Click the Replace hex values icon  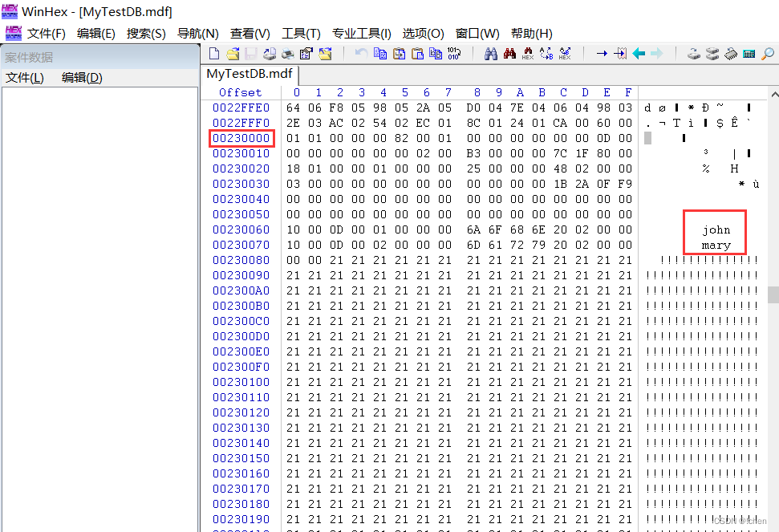click(x=565, y=54)
